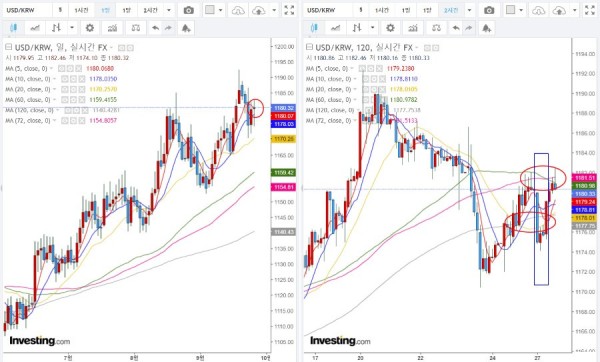
Task: Redo action in left chart toolbar
Action: click(x=168, y=28)
